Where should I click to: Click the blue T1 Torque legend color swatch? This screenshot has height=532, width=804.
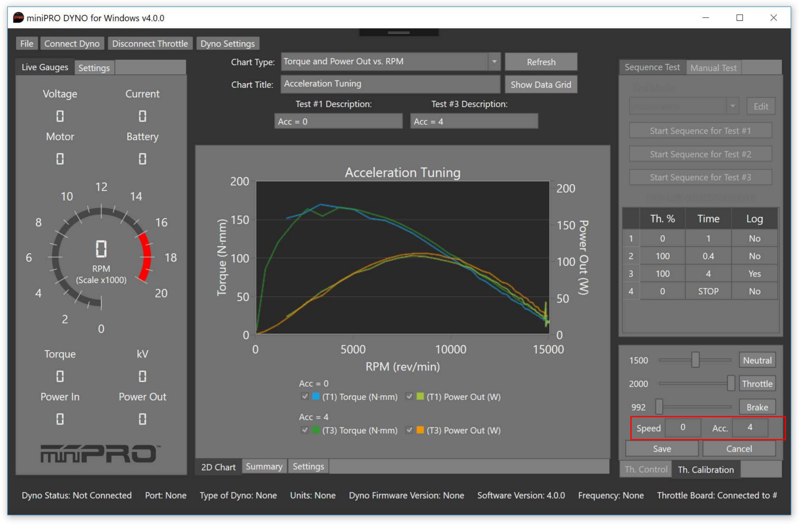316,396
